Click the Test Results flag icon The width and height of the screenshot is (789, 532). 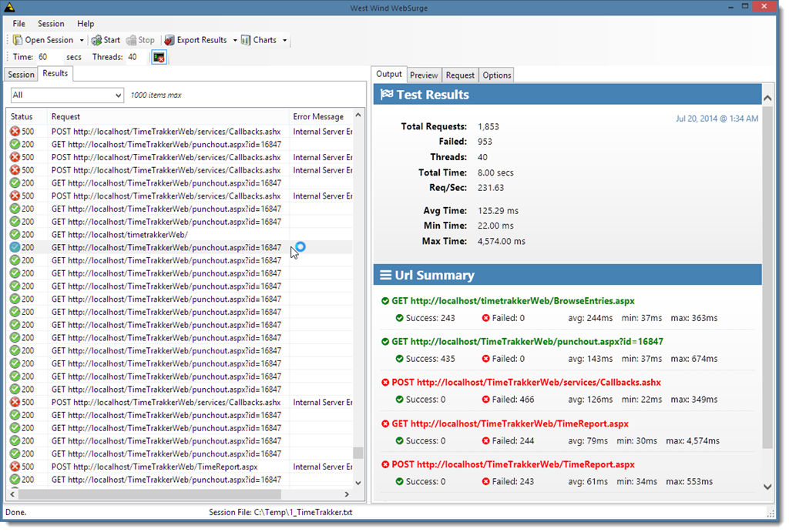pyautogui.click(x=387, y=95)
